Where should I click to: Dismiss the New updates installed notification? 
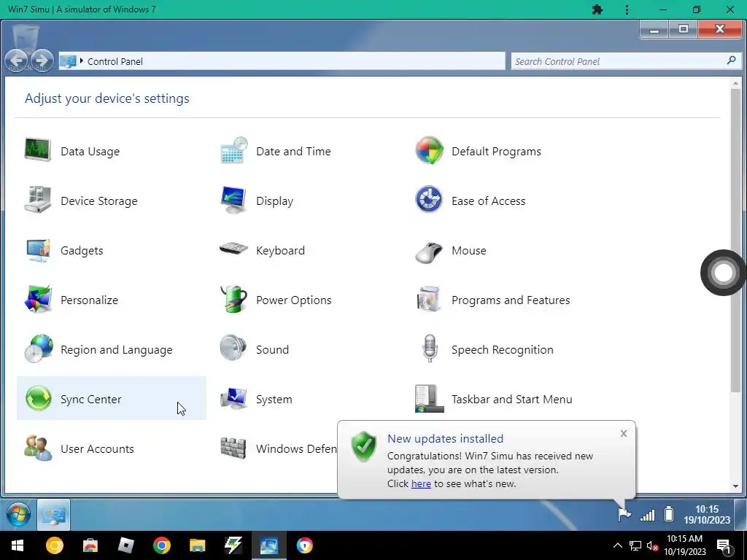(624, 433)
